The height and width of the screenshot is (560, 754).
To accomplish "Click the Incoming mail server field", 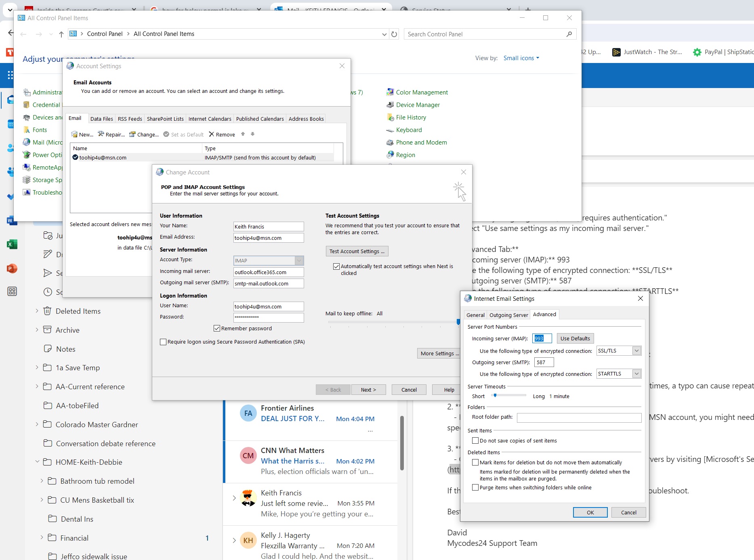I will pos(269,273).
